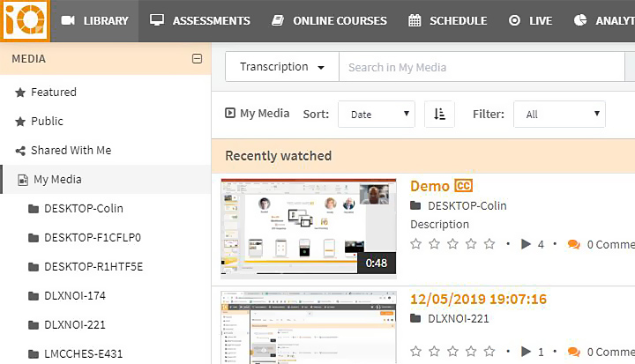The height and width of the screenshot is (364, 635).
Task: Click the orange iO logo icon
Action: pos(25,21)
